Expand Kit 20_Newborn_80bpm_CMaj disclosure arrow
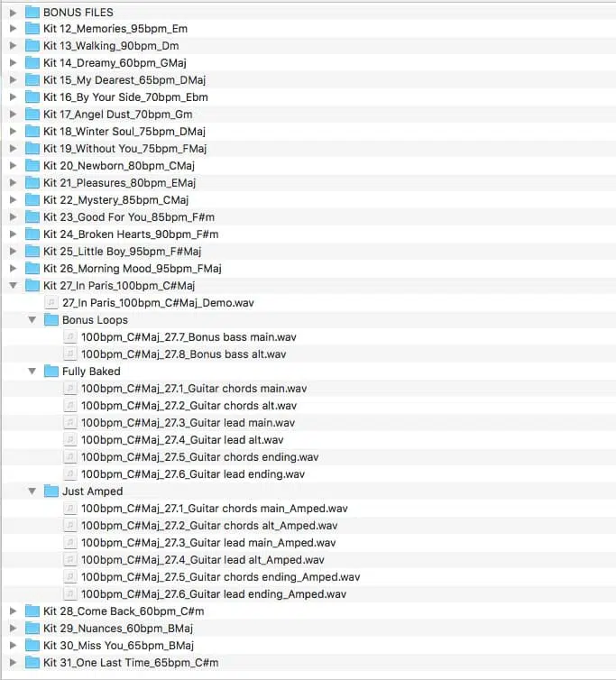 pyautogui.click(x=13, y=166)
